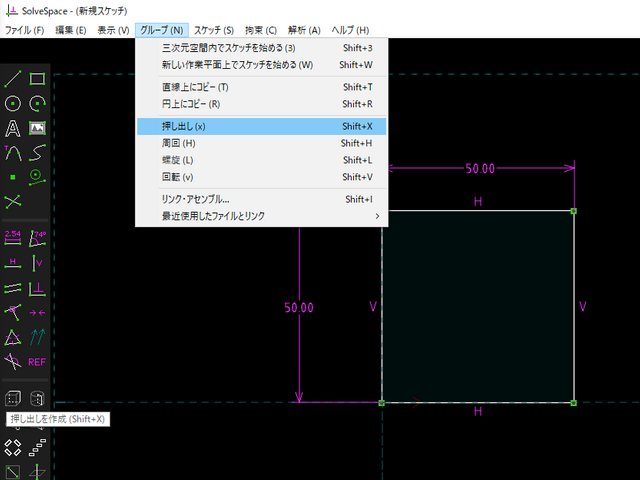Select the insert image tool
640x480 pixels.
37,128
